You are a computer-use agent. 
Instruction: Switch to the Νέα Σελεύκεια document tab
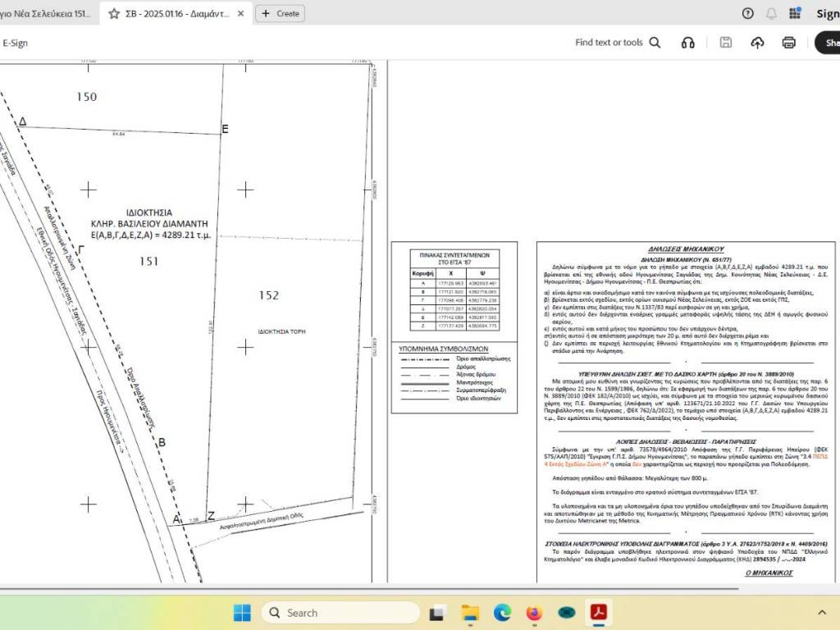45,14
